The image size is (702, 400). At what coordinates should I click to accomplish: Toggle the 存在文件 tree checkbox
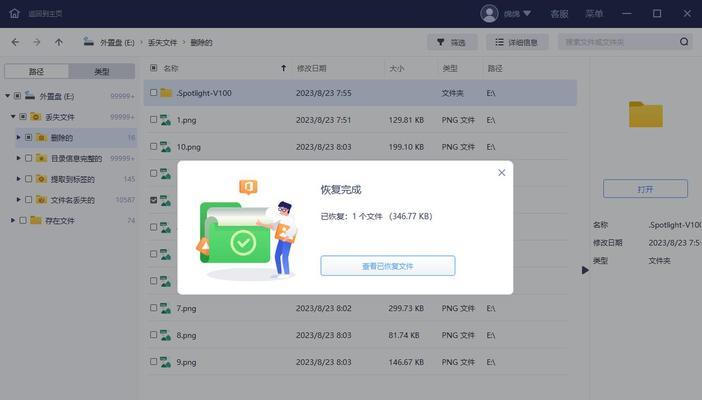click(23, 220)
